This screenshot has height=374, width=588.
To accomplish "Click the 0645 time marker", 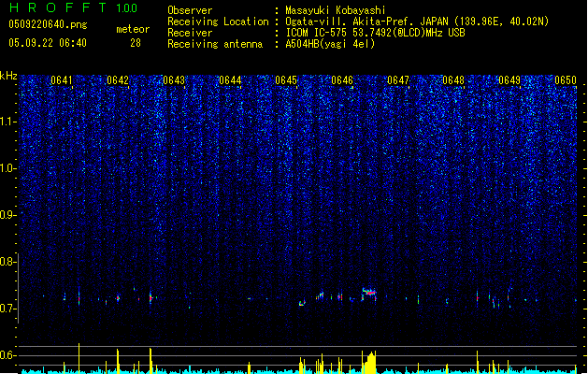I will point(286,80).
